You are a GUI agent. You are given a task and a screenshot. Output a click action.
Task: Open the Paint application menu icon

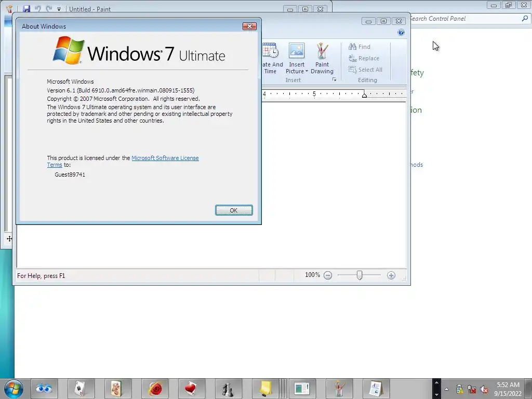point(9,9)
